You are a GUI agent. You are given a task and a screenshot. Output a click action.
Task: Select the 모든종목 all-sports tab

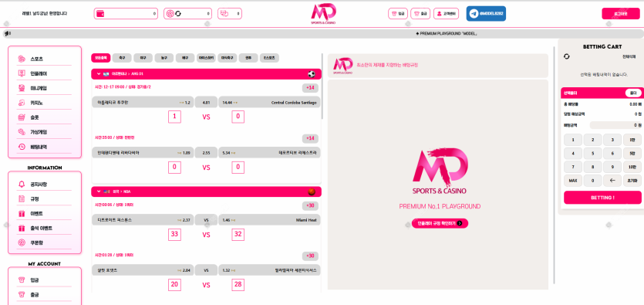(x=100, y=58)
